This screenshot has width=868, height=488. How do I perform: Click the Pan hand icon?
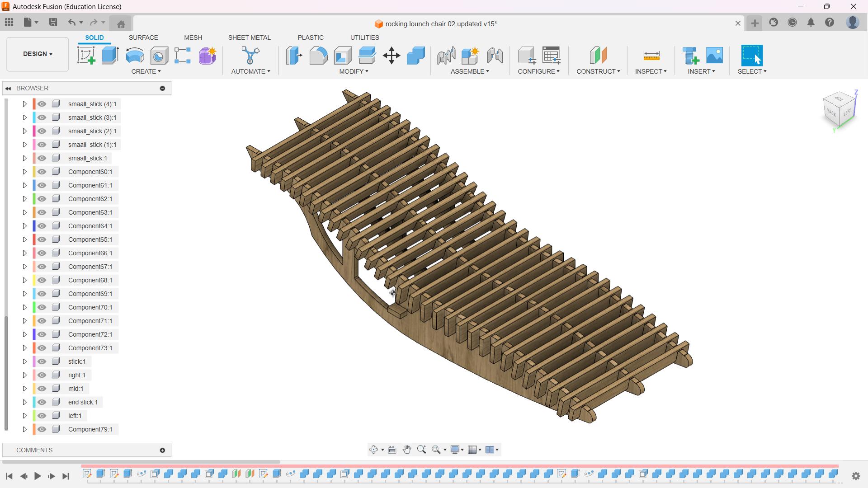(x=407, y=450)
